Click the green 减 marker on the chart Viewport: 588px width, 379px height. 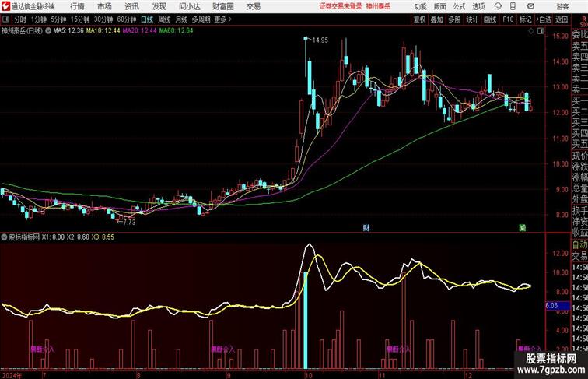[522, 228]
